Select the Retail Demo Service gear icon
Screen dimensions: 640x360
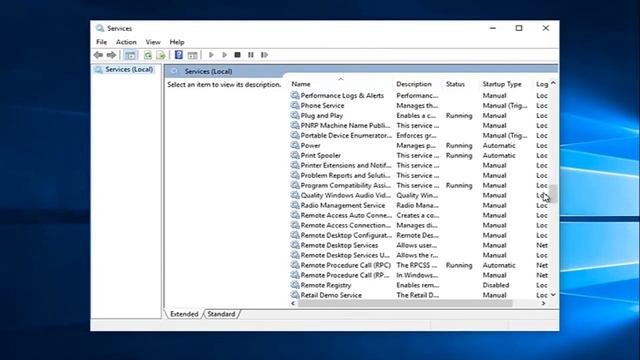click(x=295, y=295)
